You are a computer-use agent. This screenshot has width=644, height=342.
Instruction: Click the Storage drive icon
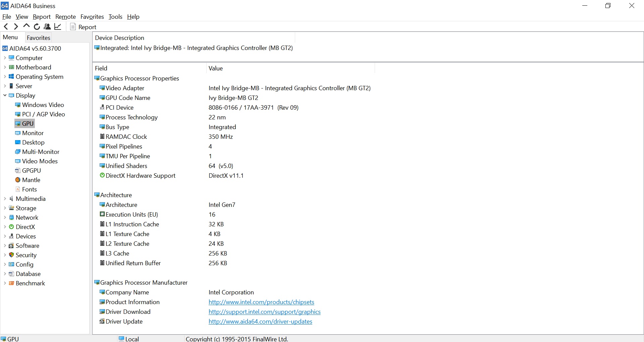click(11, 208)
